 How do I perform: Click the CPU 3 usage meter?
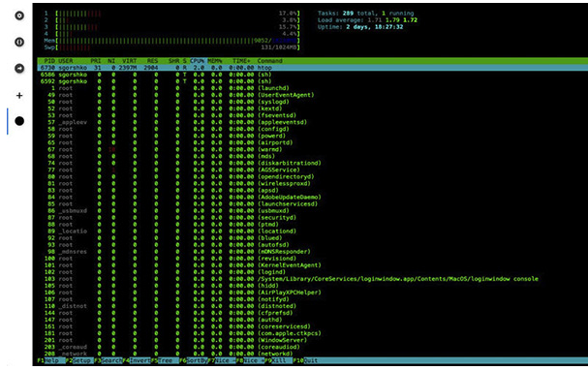point(172,27)
